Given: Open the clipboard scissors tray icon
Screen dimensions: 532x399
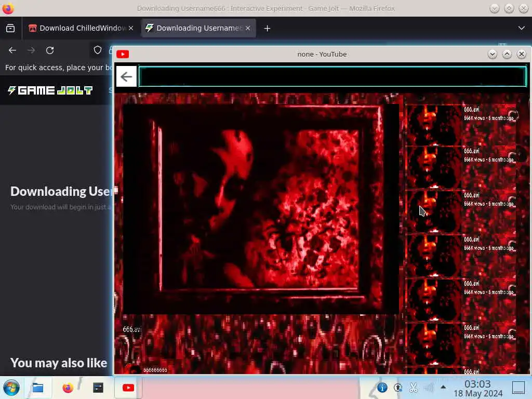Looking at the screenshot, I should [413, 388].
